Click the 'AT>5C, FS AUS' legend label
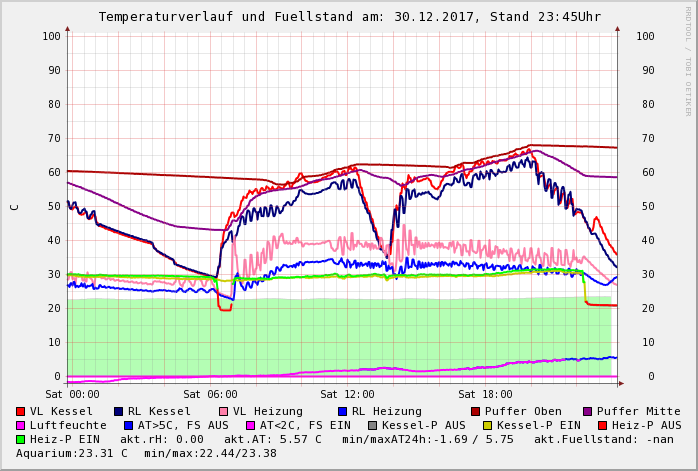The width and height of the screenshot is (698, 471). [183, 425]
